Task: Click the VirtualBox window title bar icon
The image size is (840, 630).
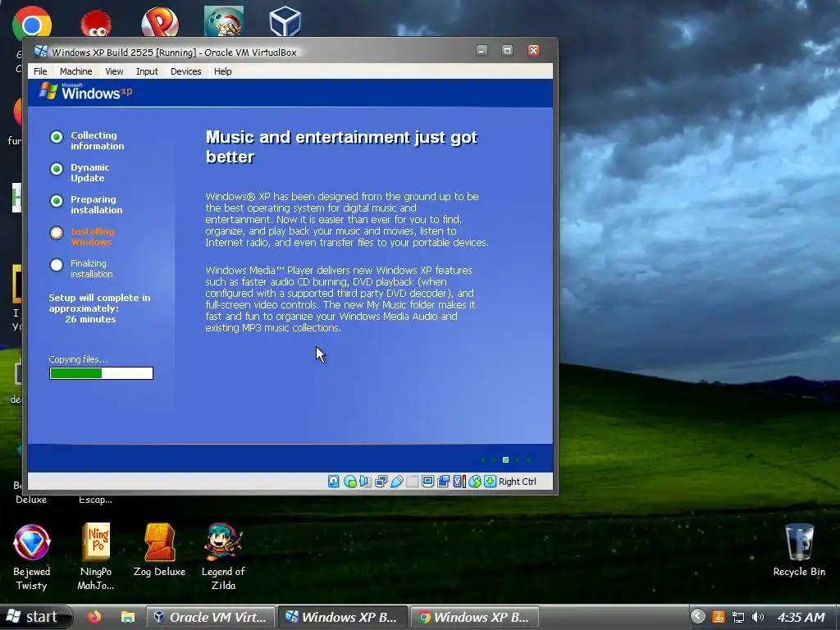Action: pyautogui.click(x=40, y=52)
